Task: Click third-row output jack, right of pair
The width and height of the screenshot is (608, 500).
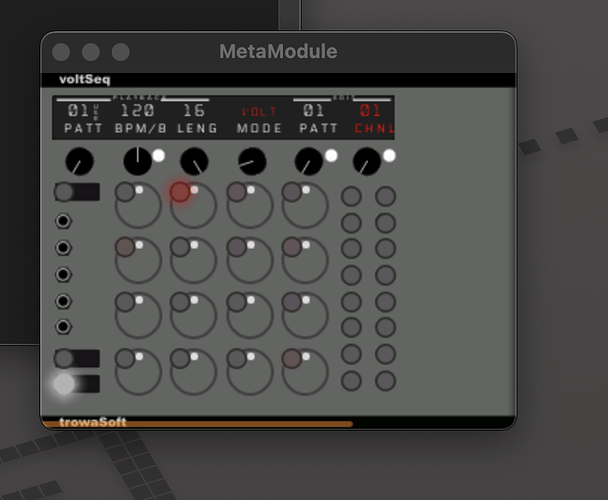Action: coord(385,248)
